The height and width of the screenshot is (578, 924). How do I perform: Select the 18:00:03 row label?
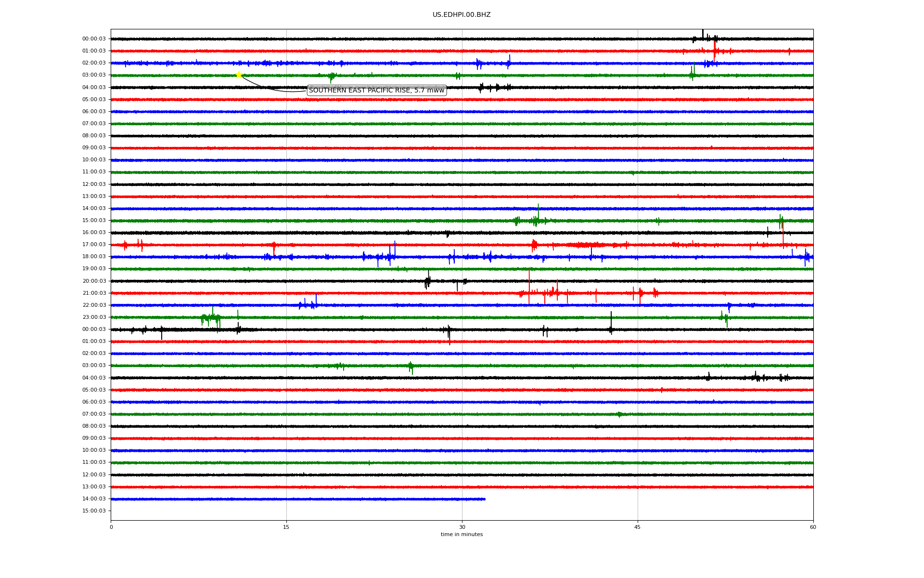pyautogui.click(x=94, y=257)
